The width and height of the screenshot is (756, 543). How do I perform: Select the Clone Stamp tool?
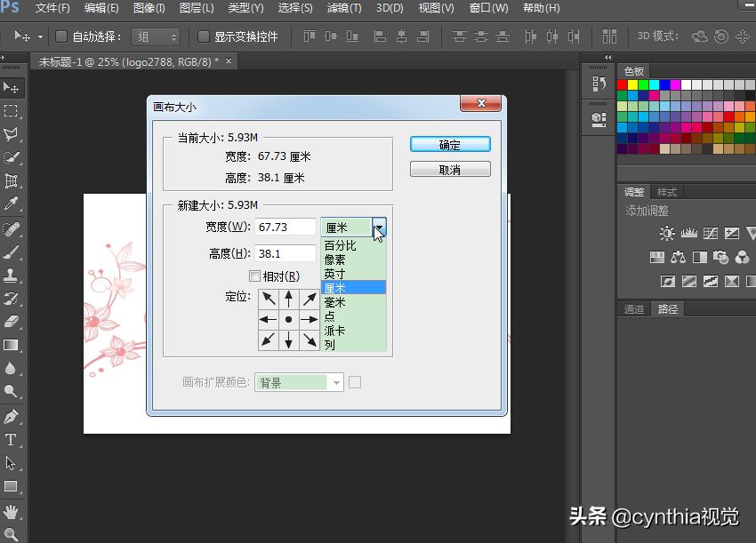click(11, 275)
